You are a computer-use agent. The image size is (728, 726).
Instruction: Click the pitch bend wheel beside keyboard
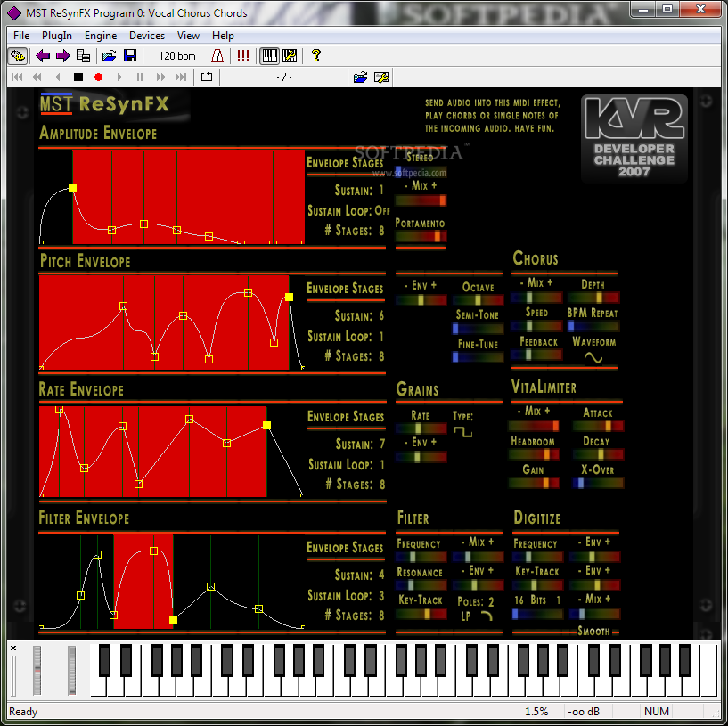pos(37,670)
